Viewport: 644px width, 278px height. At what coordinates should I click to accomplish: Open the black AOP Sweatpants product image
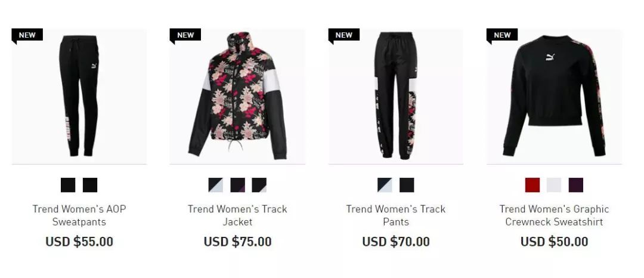[79, 96]
